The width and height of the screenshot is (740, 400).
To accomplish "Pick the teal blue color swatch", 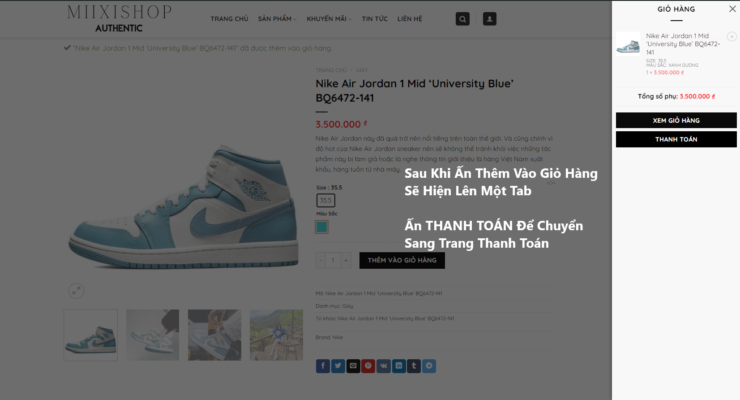I will coord(322,227).
